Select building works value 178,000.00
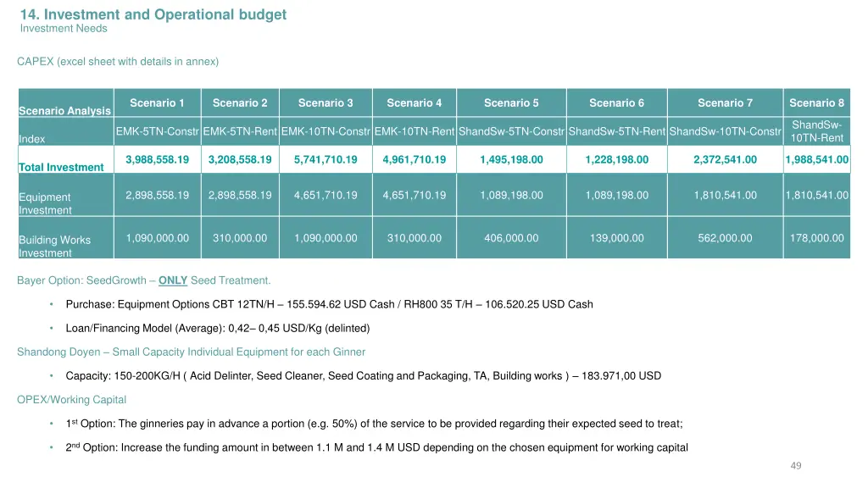The height and width of the screenshot is (488, 868). pos(816,238)
